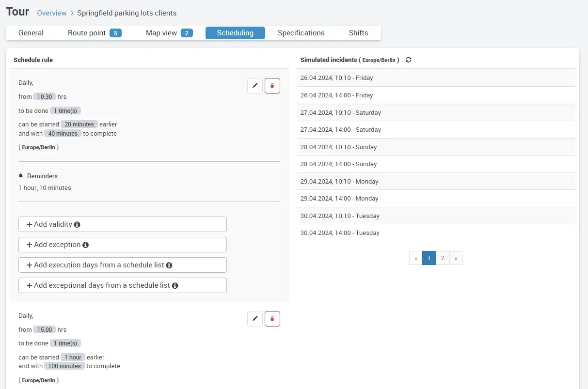Viewport: 588px width, 389px height.
Task: Edit the 15:00 daily schedule rule
Action: point(255,319)
